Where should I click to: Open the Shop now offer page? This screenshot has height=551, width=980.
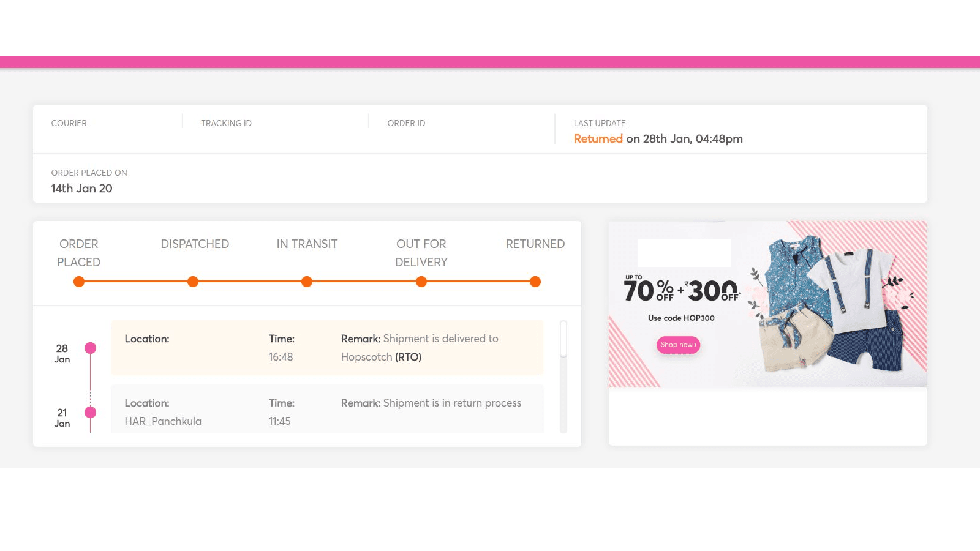pos(678,345)
